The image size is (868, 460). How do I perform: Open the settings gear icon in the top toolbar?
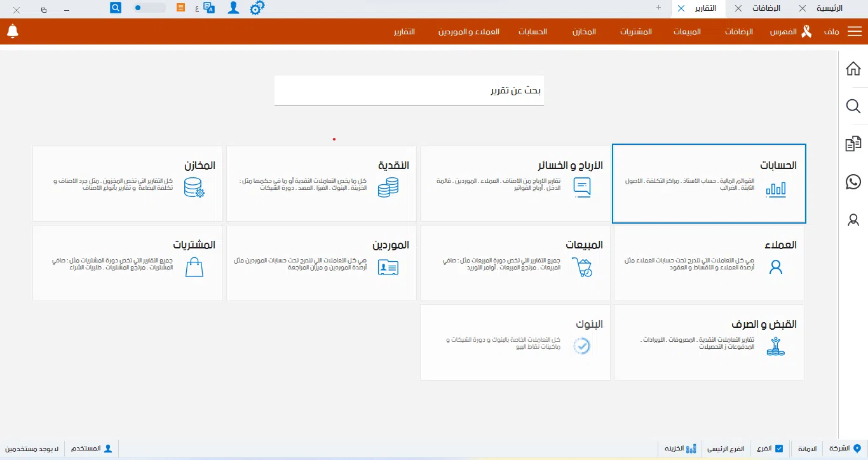tap(257, 8)
